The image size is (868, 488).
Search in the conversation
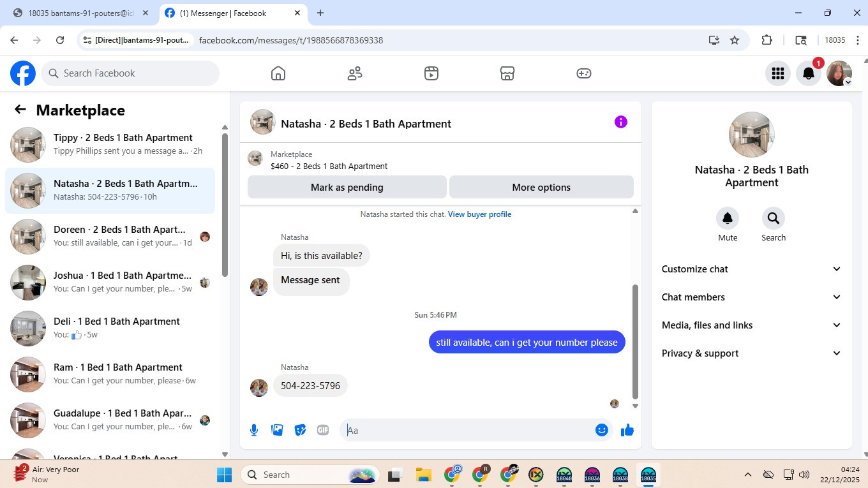point(774,218)
